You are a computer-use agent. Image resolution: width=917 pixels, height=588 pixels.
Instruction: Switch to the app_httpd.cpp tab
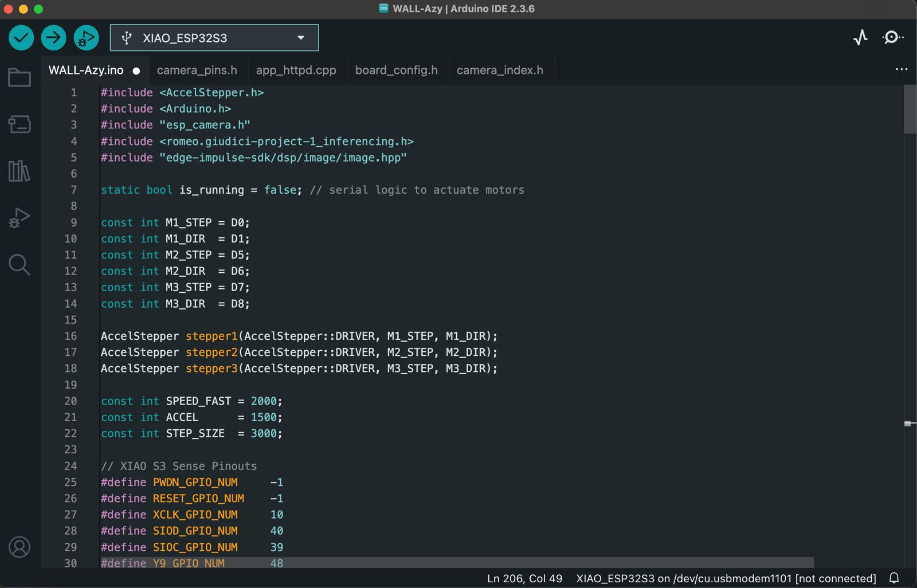click(296, 70)
